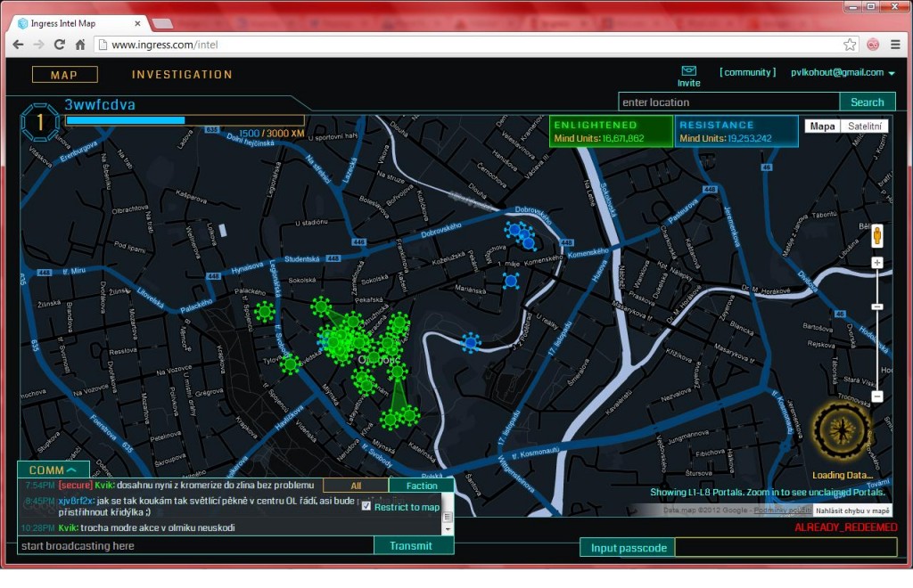This screenshot has width=913, height=588.
Task: Click the passcode entry field
Action: click(786, 548)
